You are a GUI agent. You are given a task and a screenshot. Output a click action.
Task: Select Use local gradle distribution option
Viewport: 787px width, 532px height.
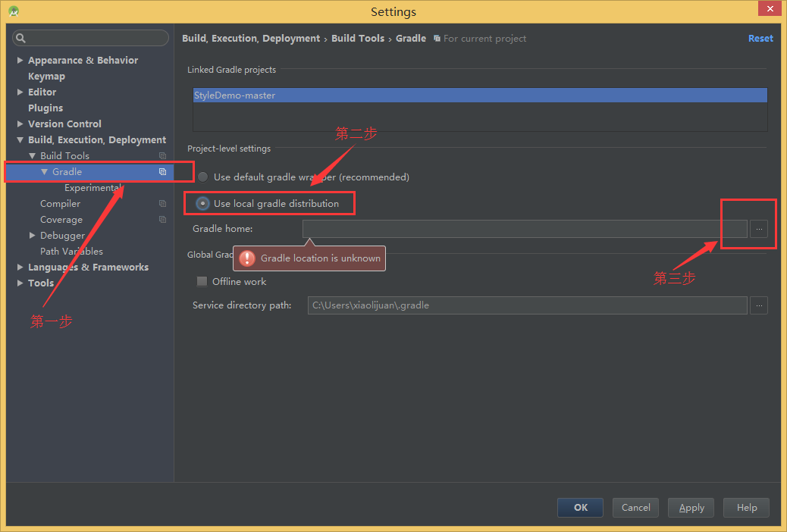pyautogui.click(x=203, y=204)
